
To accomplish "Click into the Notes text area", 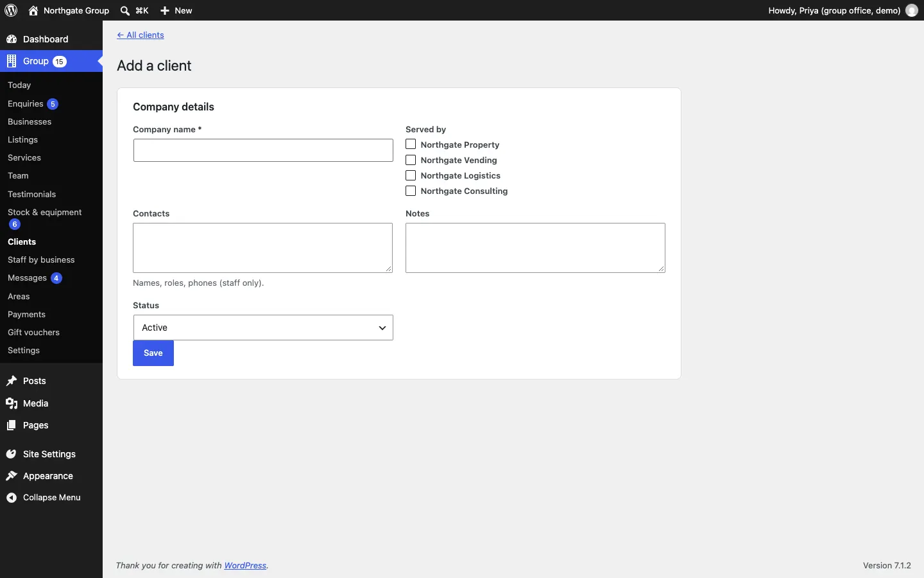I will [536, 248].
